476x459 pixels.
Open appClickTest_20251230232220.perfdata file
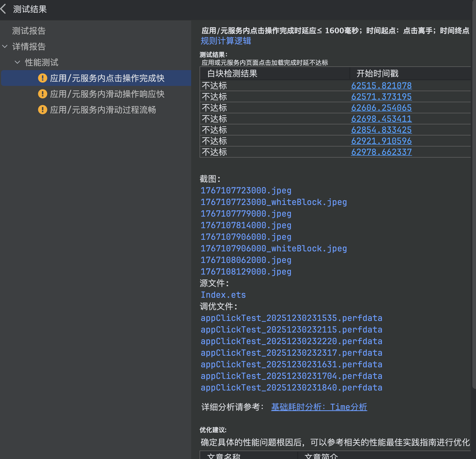(x=291, y=341)
